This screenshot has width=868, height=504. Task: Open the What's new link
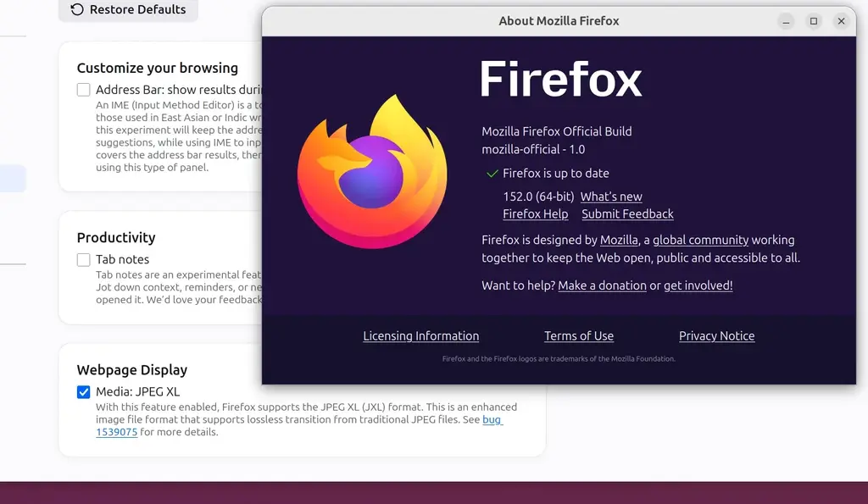611,197
